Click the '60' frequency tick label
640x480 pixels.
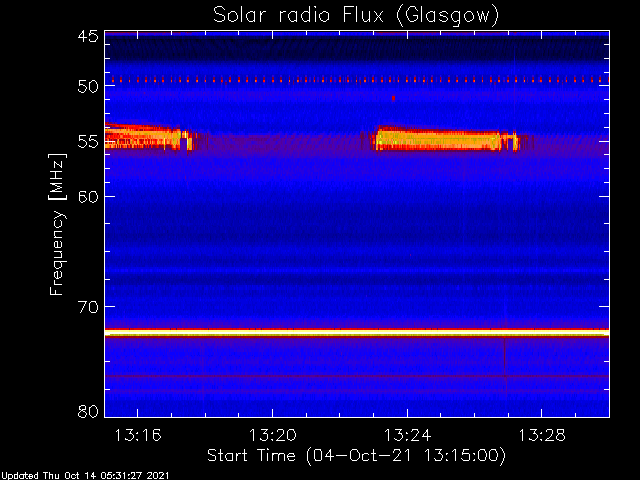click(x=88, y=197)
